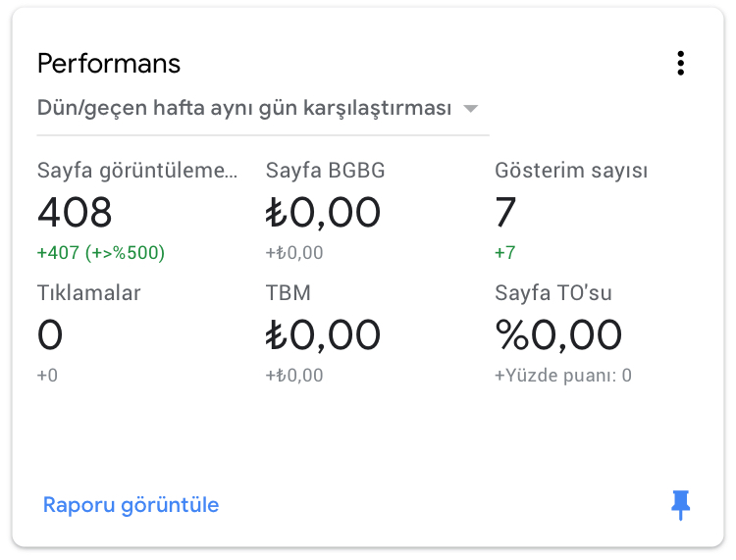736x560 pixels.
Task: Click the Gösterim sayısı metric label
Action: point(571,171)
